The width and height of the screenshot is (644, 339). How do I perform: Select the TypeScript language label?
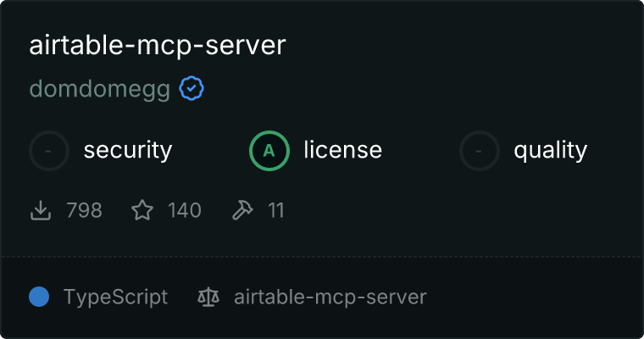point(115,297)
